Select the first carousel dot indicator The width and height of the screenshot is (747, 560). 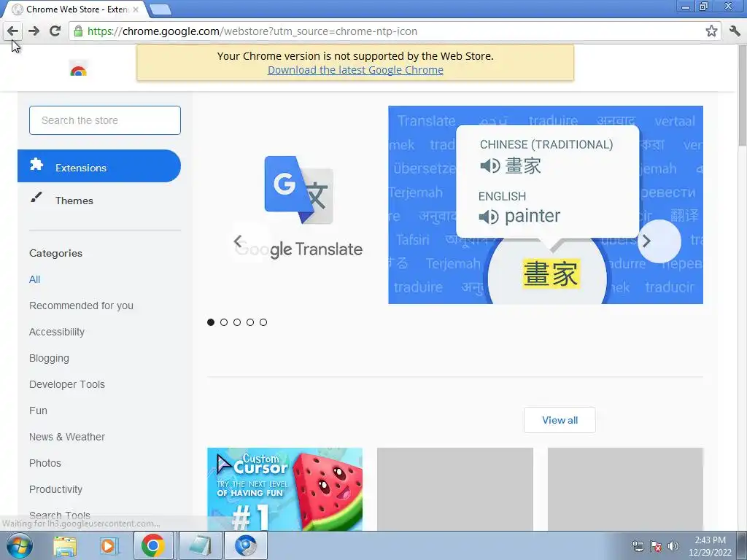211,322
